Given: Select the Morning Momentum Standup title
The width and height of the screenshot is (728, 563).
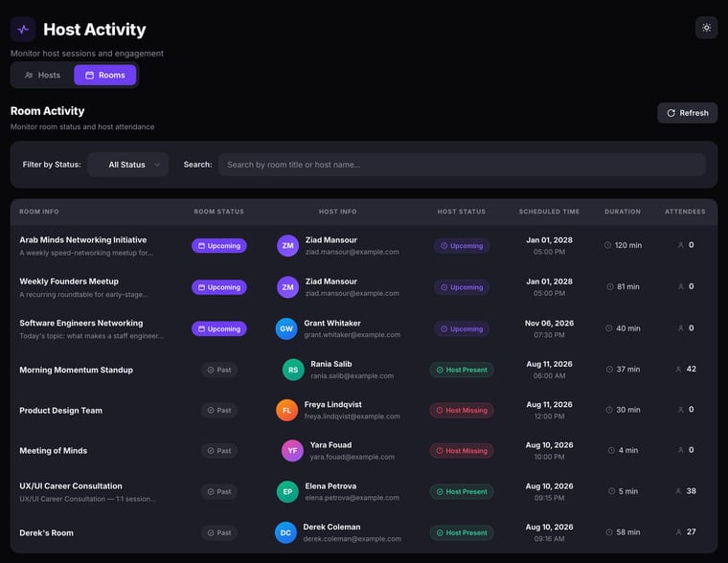Looking at the screenshot, I should point(76,370).
